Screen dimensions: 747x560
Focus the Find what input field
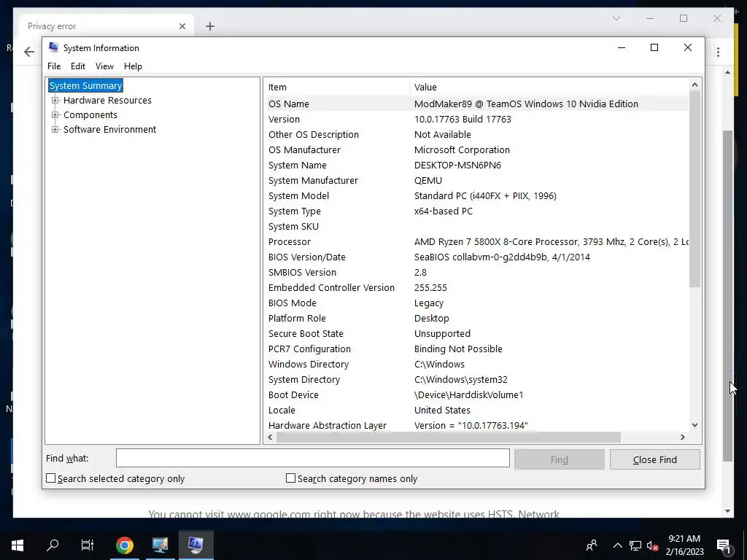tap(312, 458)
